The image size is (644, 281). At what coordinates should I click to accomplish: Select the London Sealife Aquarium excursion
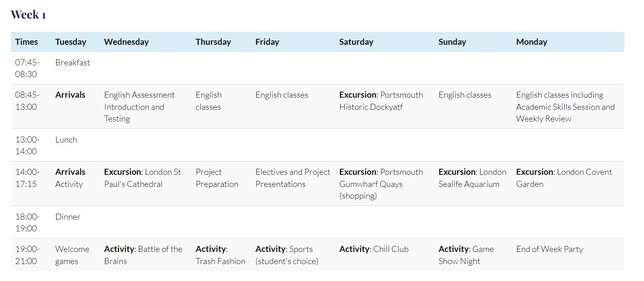click(472, 178)
